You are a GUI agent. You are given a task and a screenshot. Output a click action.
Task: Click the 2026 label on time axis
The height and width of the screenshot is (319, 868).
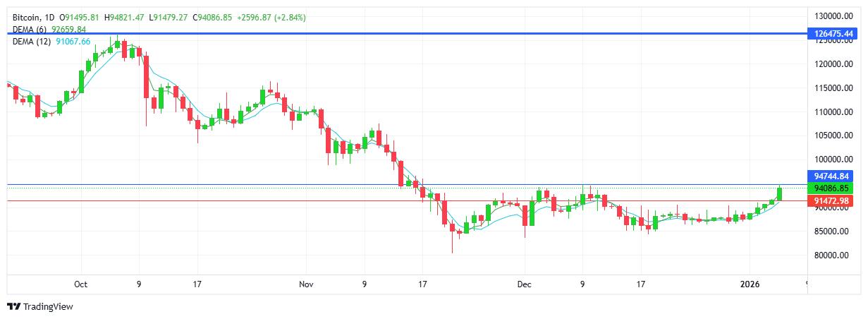(x=749, y=284)
